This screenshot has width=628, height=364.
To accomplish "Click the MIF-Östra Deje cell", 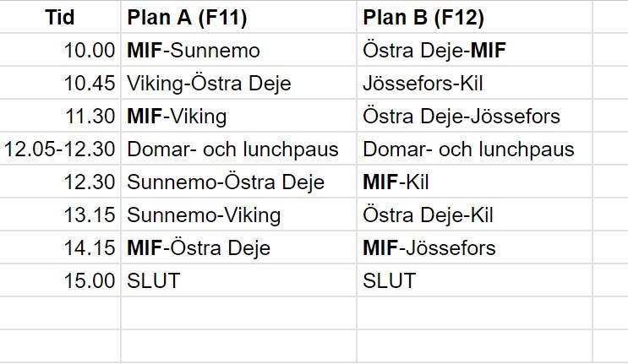I will point(199,248).
